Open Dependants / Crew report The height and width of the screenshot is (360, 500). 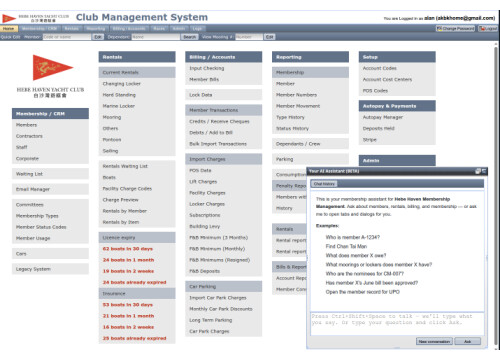tap(298, 144)
